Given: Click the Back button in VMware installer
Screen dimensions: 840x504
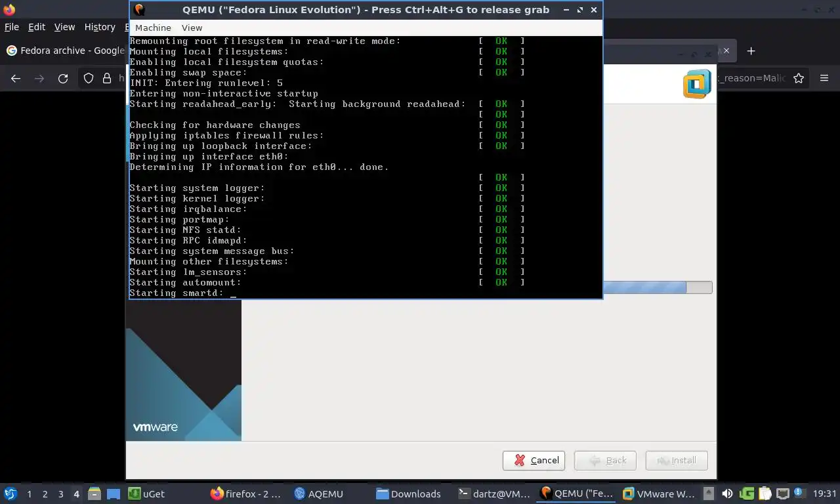Looking at the screenshot, I should (x=605, y=460).
